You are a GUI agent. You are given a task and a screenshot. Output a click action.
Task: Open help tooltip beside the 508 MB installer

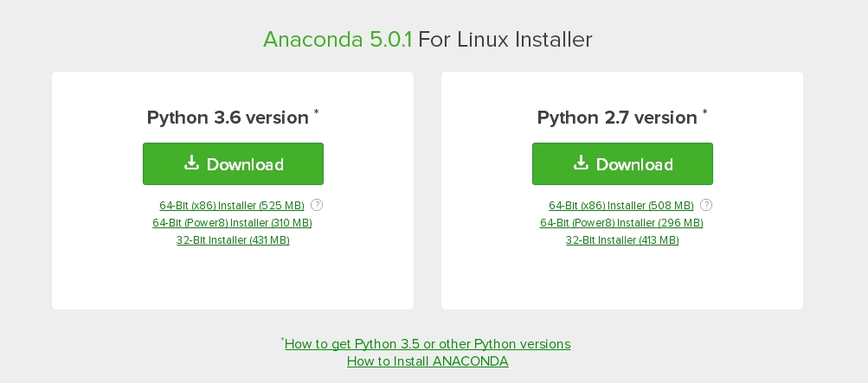[706, 205]
